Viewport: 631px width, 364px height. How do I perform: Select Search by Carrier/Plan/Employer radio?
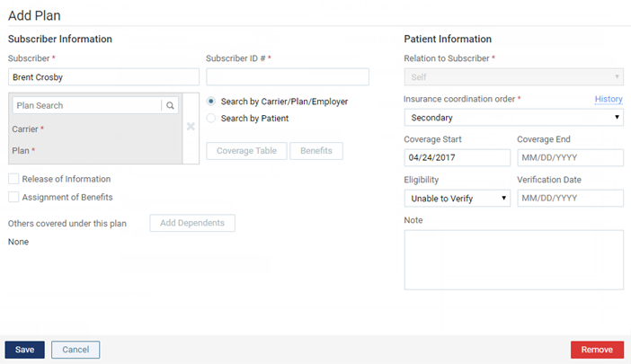[211, 102]
